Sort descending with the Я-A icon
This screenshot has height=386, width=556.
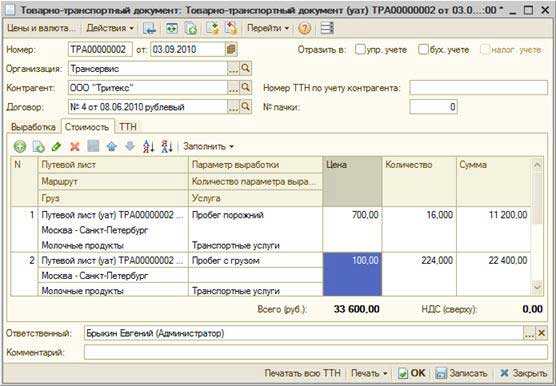[x=167, y=146]
